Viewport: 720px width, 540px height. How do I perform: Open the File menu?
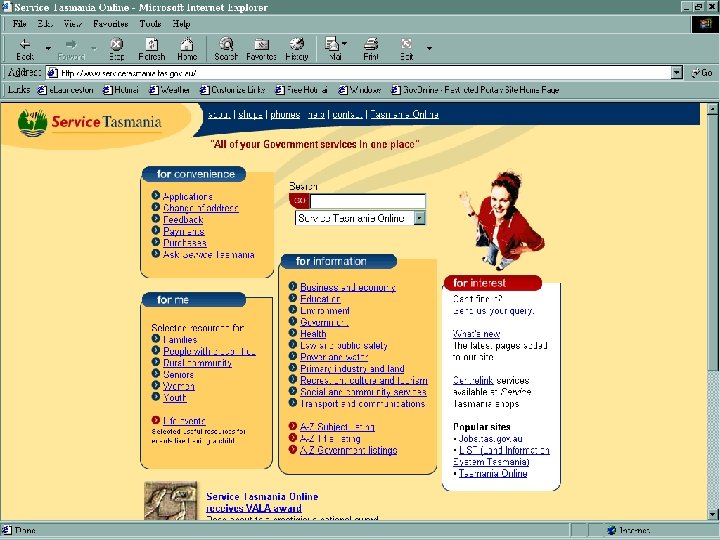(19, 23)
